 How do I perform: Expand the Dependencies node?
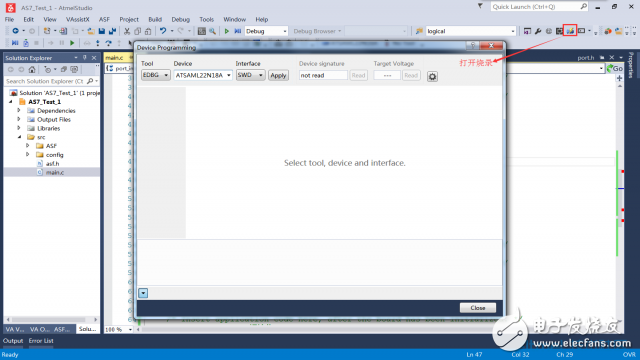[19, 111]
